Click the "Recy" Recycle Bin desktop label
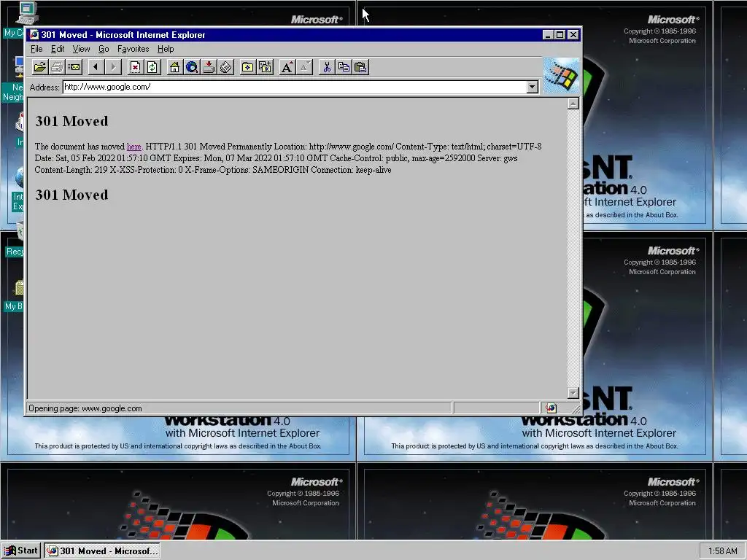The height and width of the screenshot is (560, 747). 15,252
